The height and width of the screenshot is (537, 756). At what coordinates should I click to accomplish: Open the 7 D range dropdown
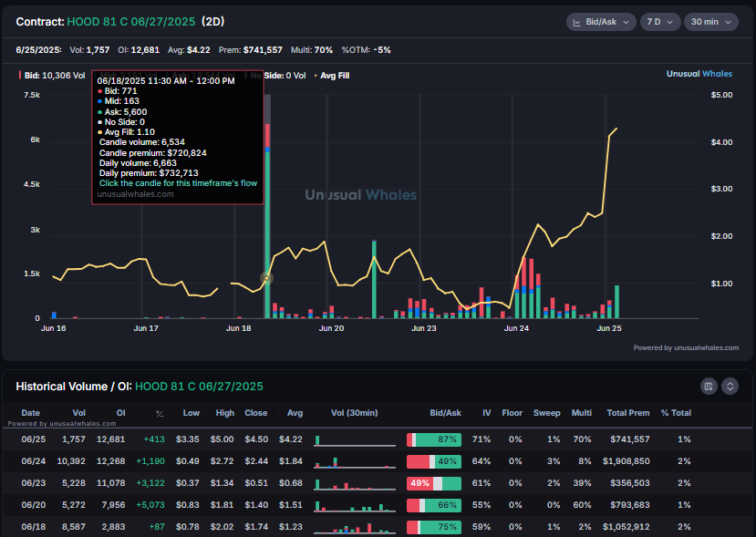(660, 22)
